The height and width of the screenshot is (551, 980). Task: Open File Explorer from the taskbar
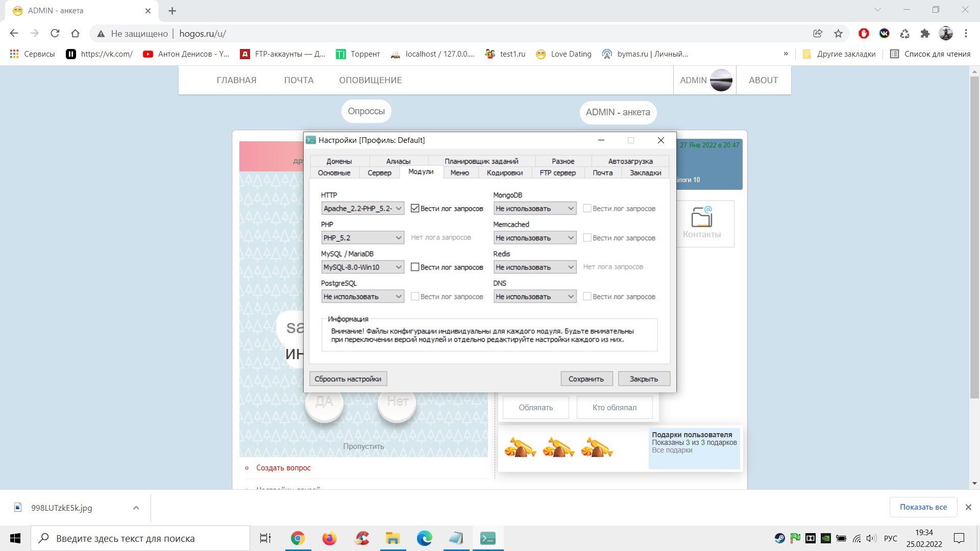point(393,538)
